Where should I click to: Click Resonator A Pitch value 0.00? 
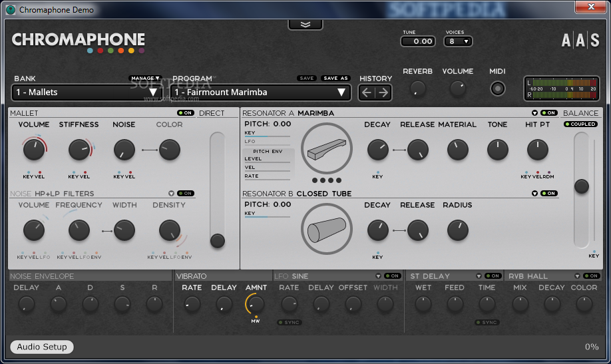click(282, 124)
